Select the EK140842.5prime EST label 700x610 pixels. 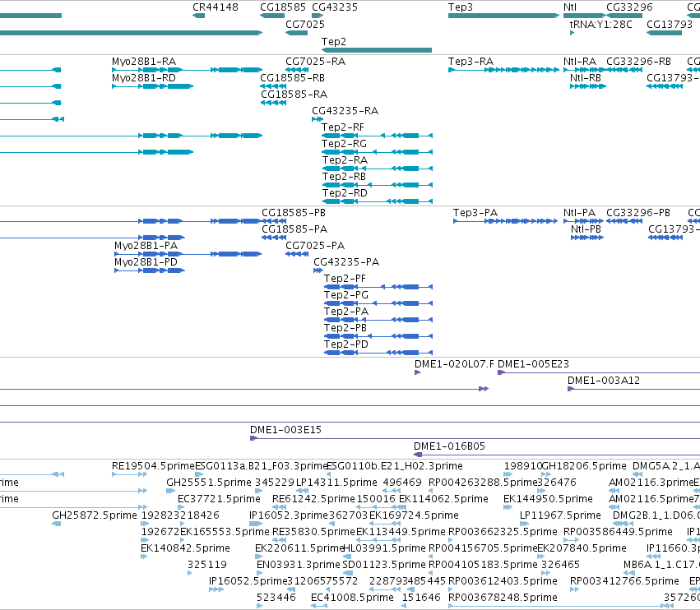coord(185,548)
